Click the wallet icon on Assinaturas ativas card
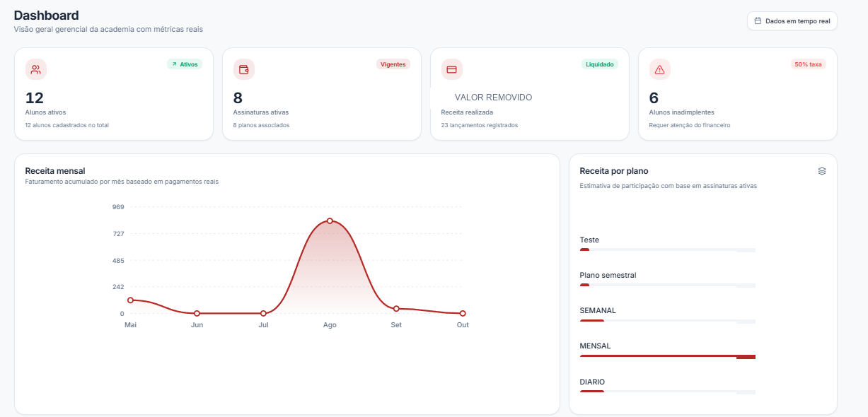The height and width of the screenshot is (417, 868). click(244, 69)
